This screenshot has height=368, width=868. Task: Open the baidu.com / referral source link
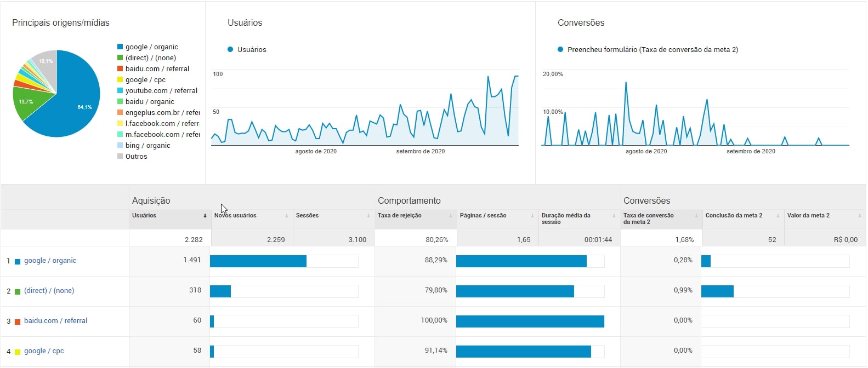[x=55, y=321]
